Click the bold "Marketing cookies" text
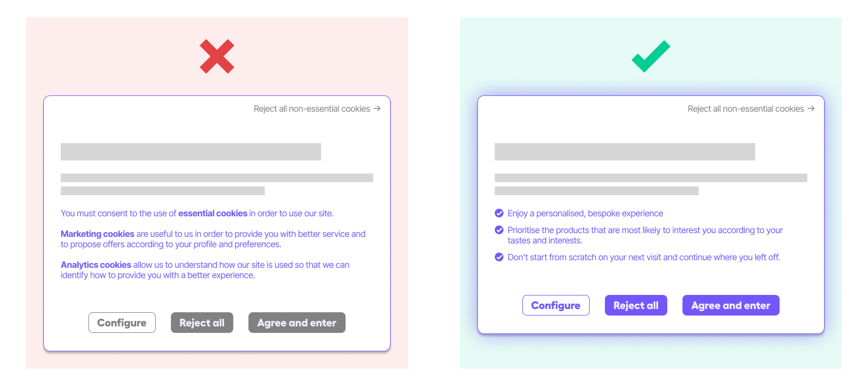 coord(98,234)
